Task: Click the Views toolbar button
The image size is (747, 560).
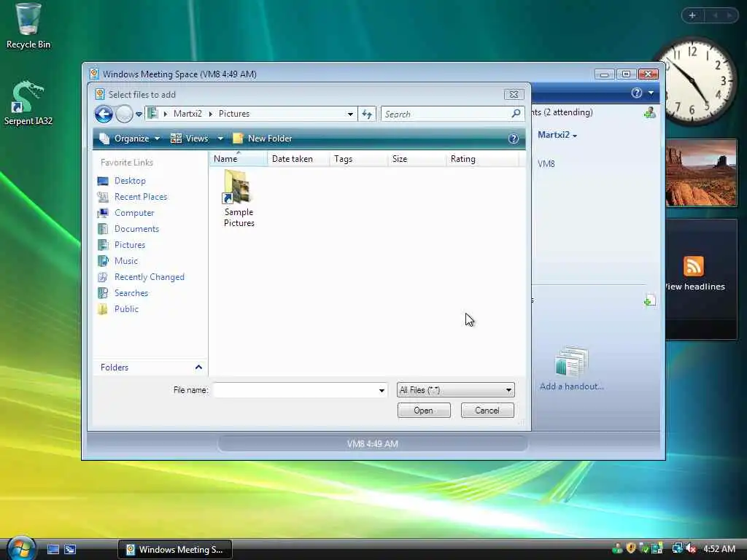Action: pos(190,139)
